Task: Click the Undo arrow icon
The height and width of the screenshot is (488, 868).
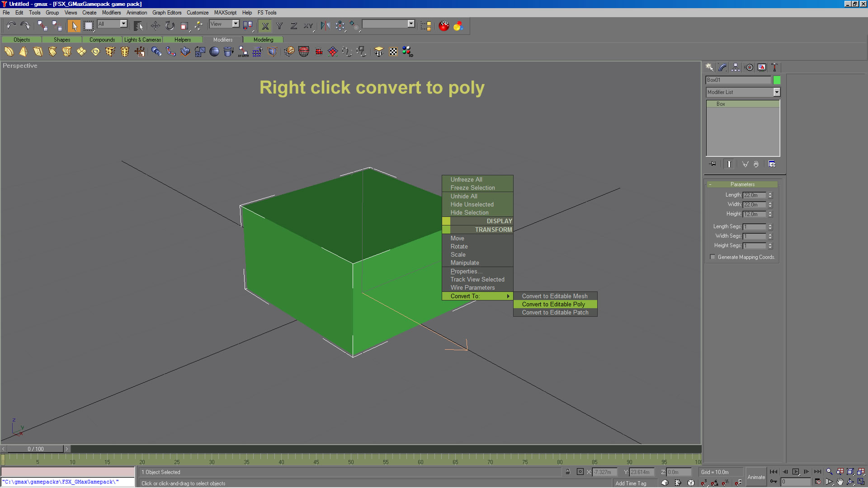Action: click(x=11, y=26)
